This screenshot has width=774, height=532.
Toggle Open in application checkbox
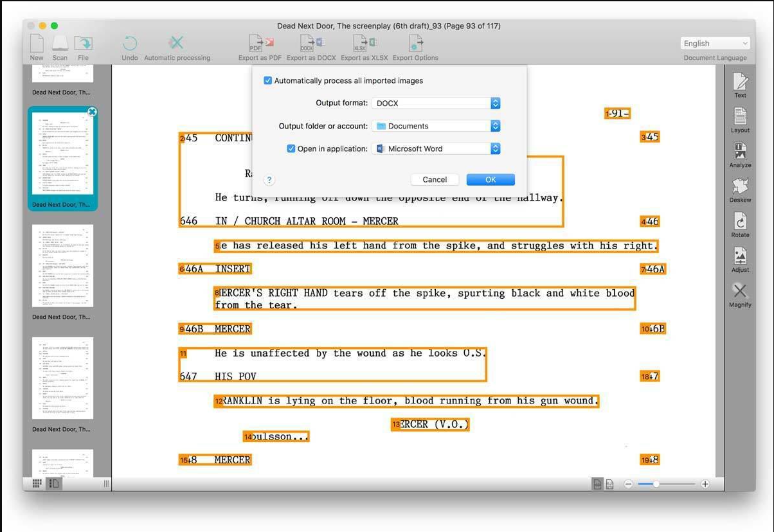click(291, 148)
